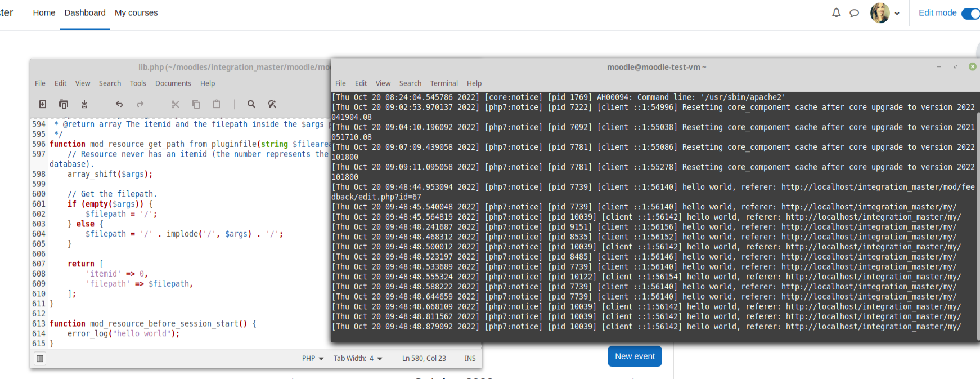Open Moodle notifications bell
Screen dimensions: 980x379
837,13
